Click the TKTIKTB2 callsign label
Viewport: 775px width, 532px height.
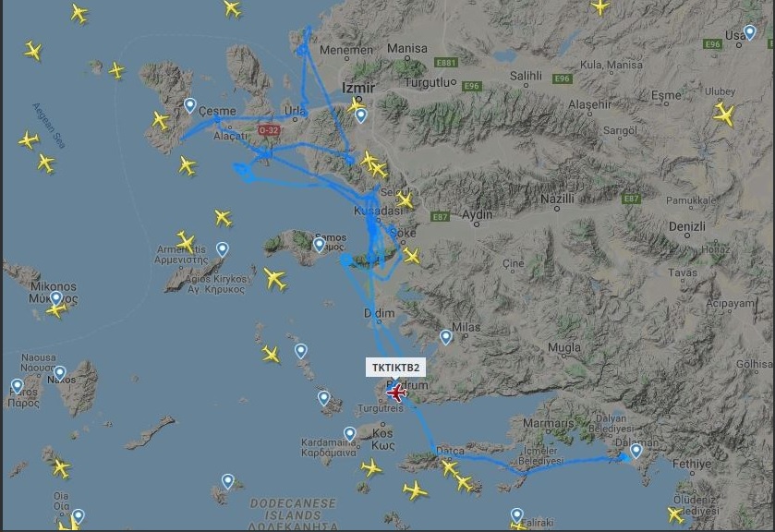[395, 368]
